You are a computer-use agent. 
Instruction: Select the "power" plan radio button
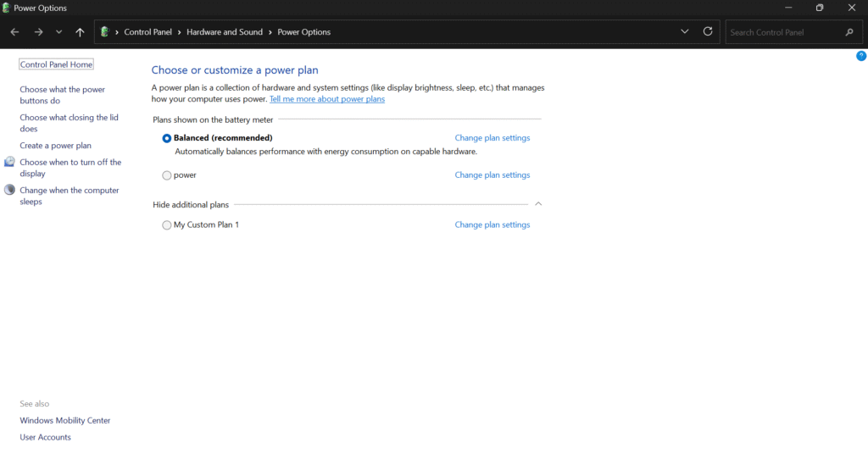167,175
